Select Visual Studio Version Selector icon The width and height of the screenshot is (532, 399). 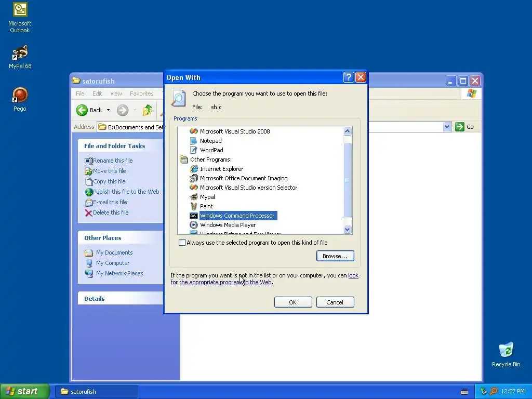coord(193,187)
